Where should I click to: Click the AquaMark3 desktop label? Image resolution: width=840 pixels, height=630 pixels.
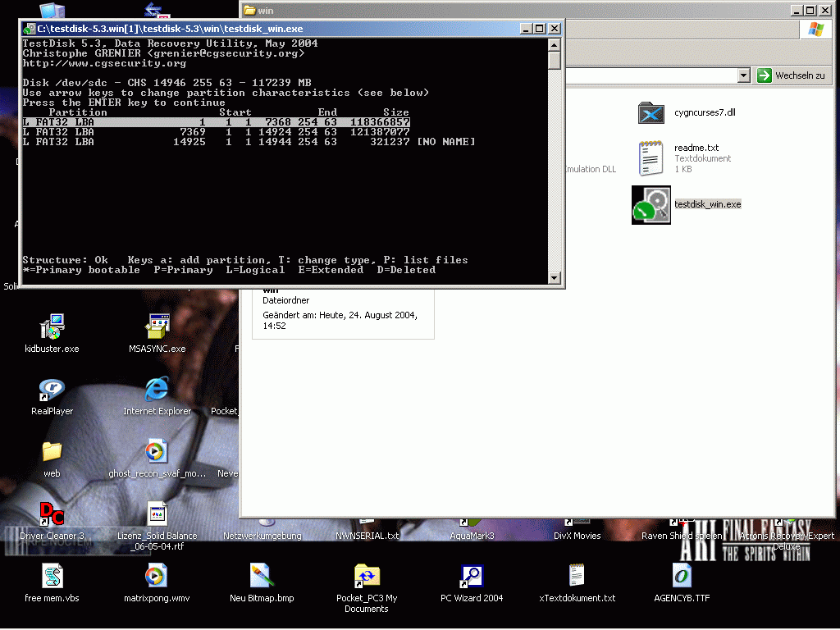[x=472, y=536]
